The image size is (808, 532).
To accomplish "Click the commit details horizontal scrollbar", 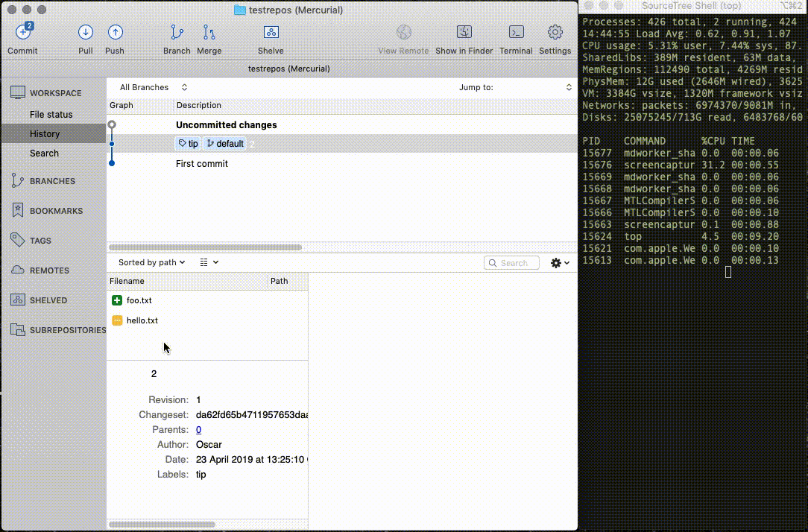I will tap(162, 525).
